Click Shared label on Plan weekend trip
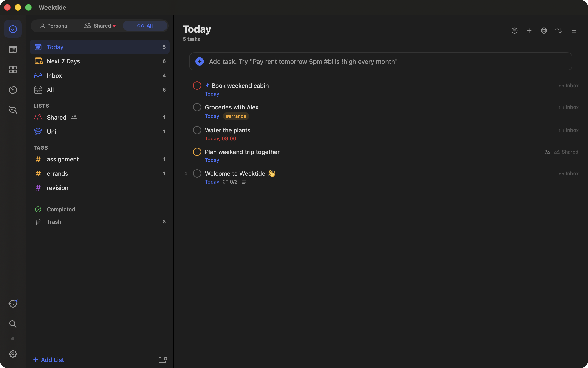The width and height of the screenshot is (588, 368). click(x=566, y=152)
